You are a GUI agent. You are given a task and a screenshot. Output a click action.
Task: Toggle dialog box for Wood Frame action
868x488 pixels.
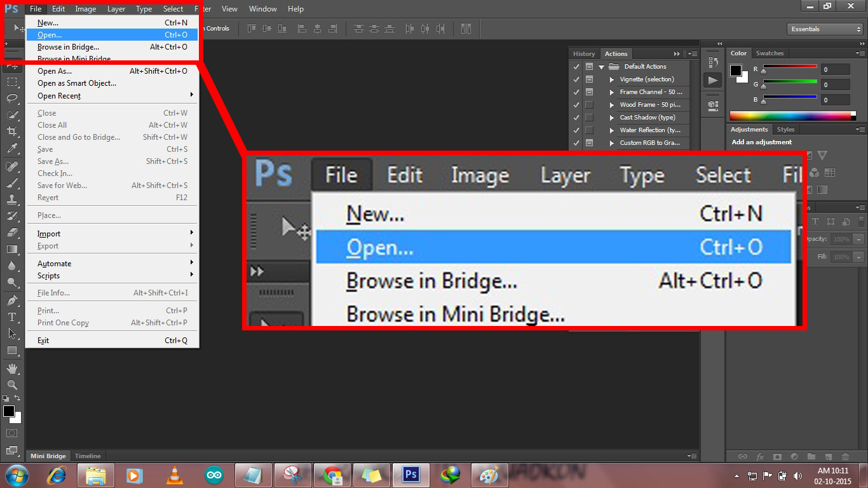coord(589,104)
